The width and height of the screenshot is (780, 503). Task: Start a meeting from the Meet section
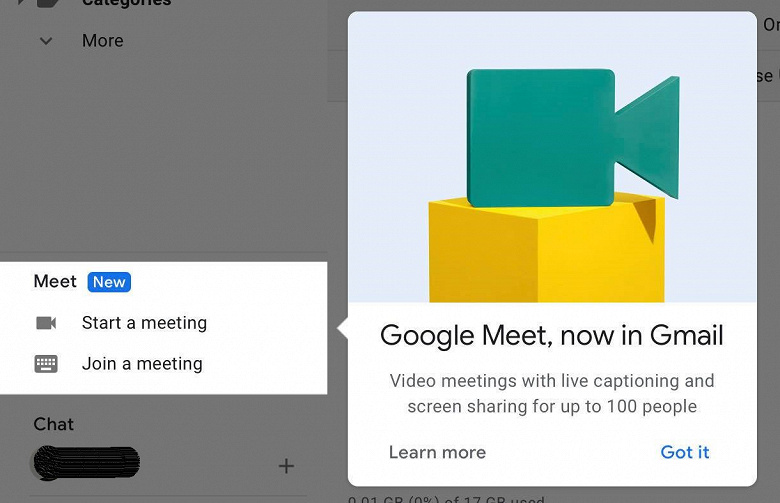pos(144,323)
